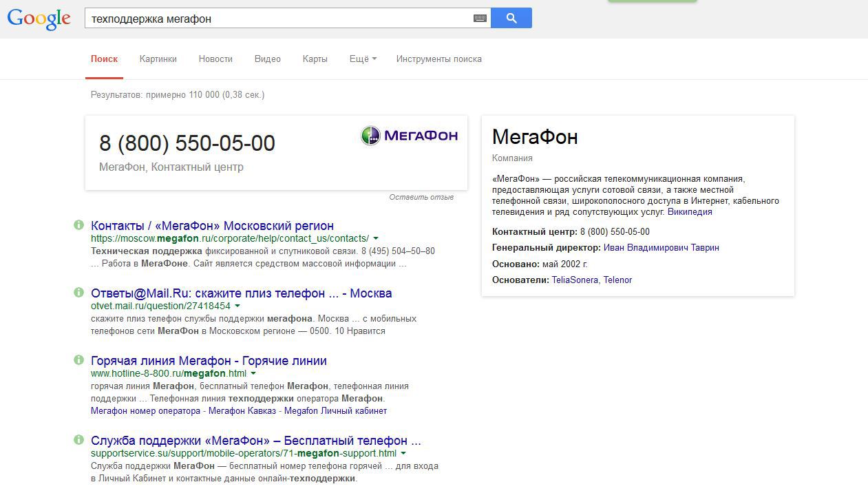Click the supportservice.su URL text
The width and height of the screenshot is (868, 502).
click(244, 453)
